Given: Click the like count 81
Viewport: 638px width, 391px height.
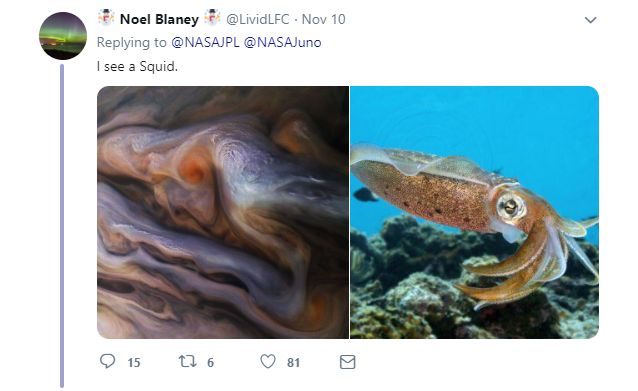Looking at the screenshot, I should pyautogui.click(x=293, y=363).
